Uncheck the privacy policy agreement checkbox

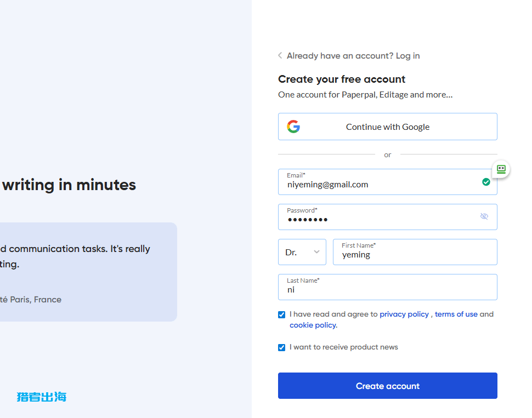point(281,314)
